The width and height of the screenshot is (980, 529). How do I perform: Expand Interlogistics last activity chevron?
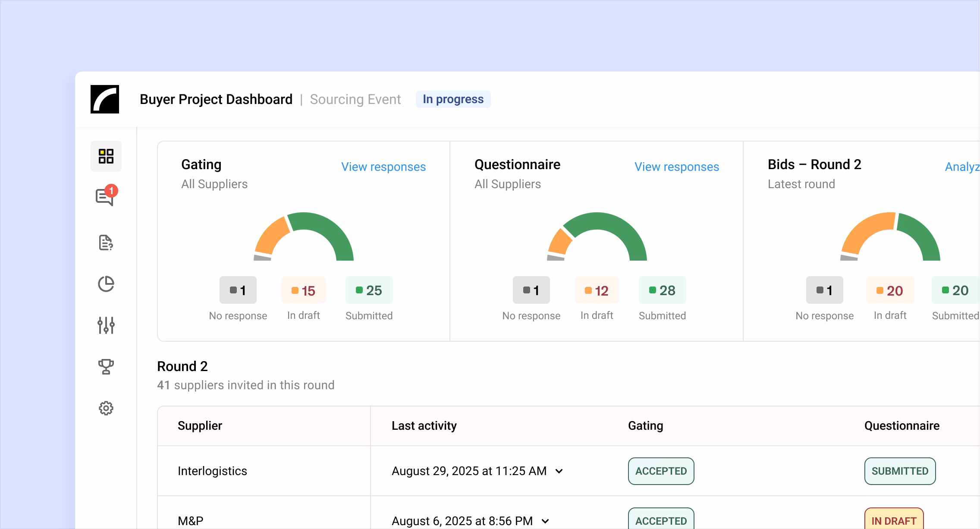pos(559,471)
